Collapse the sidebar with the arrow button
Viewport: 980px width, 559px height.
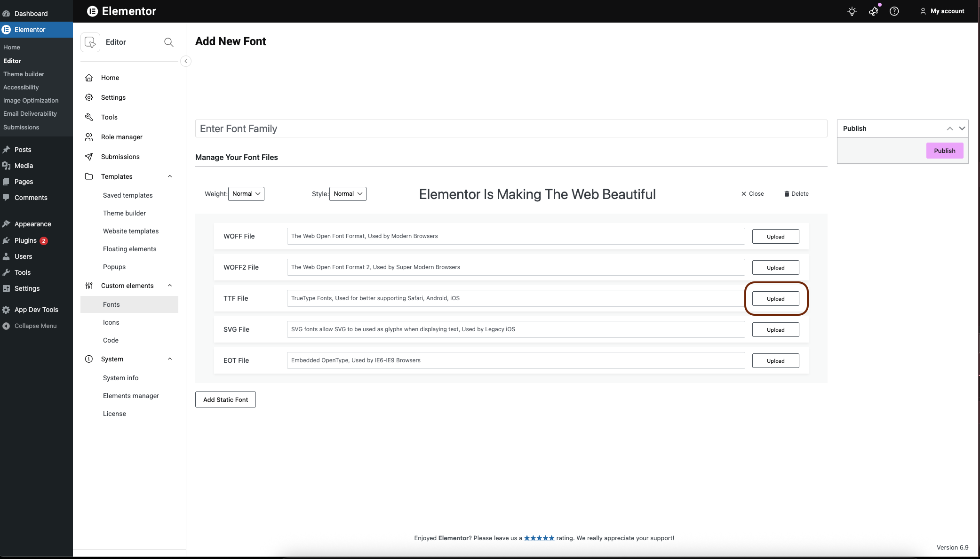click(186, 61)
